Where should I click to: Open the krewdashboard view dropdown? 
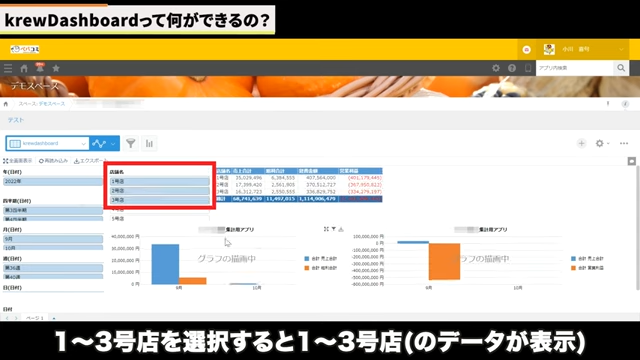tap(47, 143)
